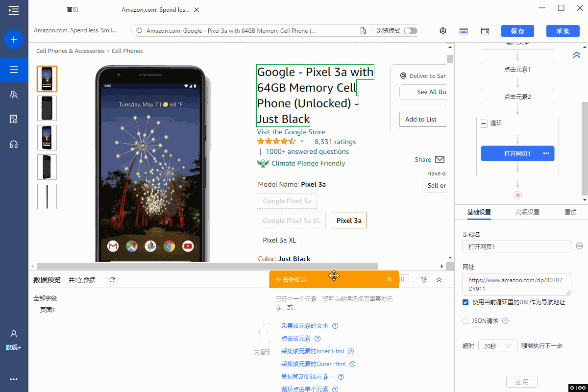This screenshot has height=392, width=588.
Task: Click the 保存 button
Action: 517,31
